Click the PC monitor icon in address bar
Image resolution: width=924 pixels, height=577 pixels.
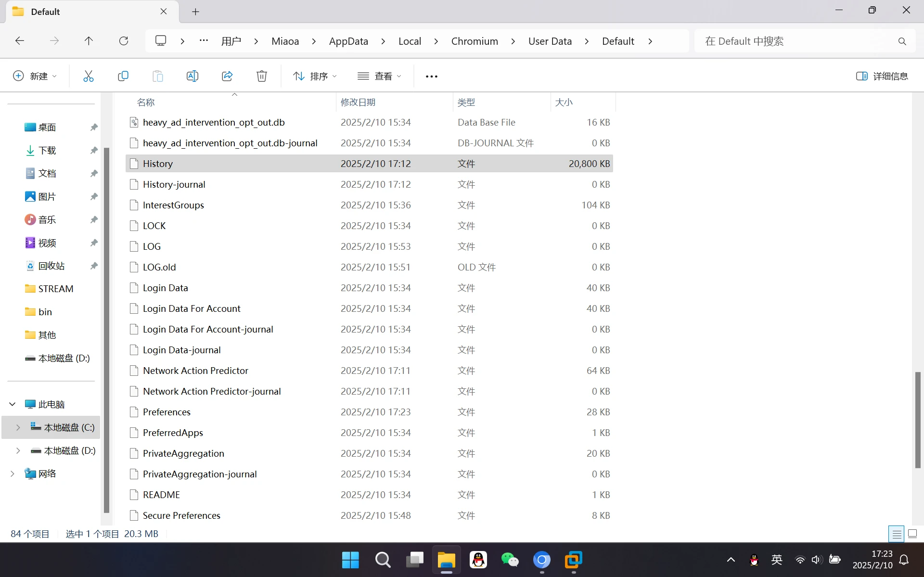(x=161, y=41)
